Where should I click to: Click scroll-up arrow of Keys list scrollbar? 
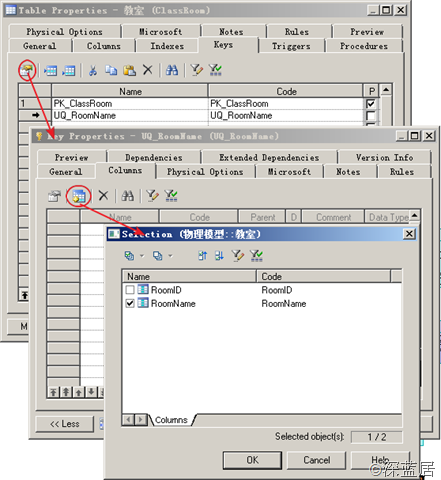click(386, 90)
